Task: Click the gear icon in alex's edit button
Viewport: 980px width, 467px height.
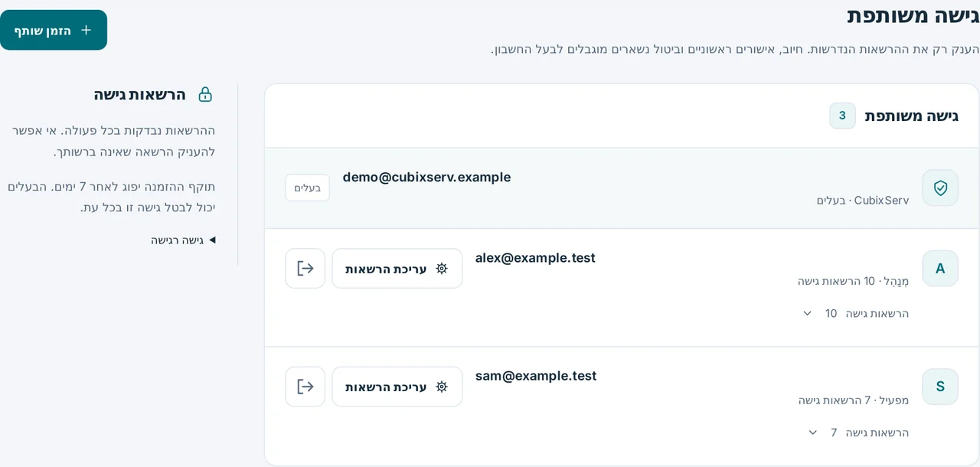Action: tap(442, 269)
